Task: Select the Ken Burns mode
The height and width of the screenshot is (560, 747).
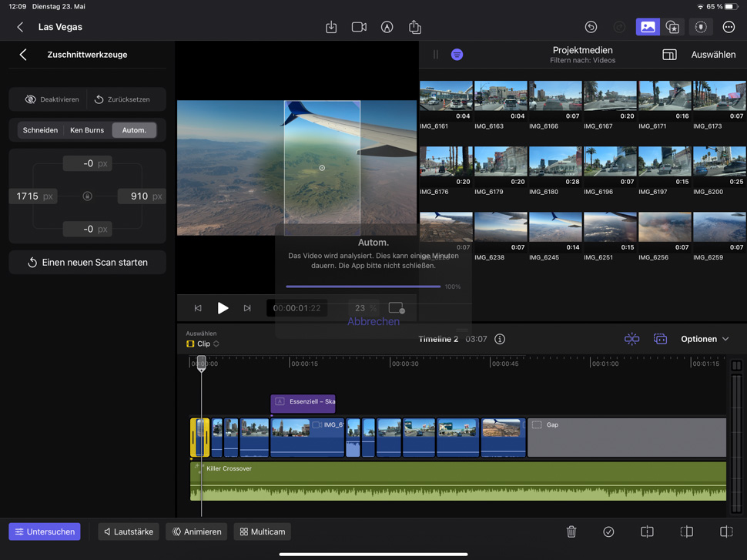Action: click(x=87, y=130)
